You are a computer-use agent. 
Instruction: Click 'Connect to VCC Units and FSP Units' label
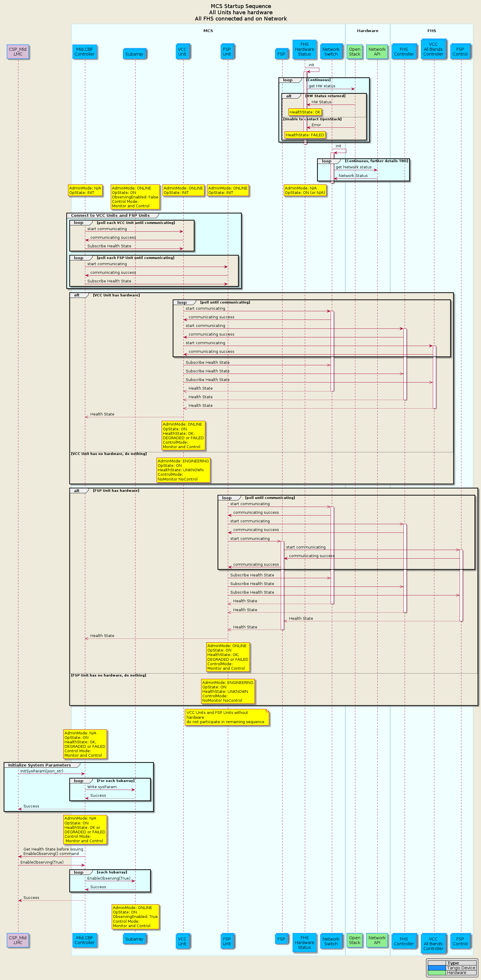[x=110, y=215]
